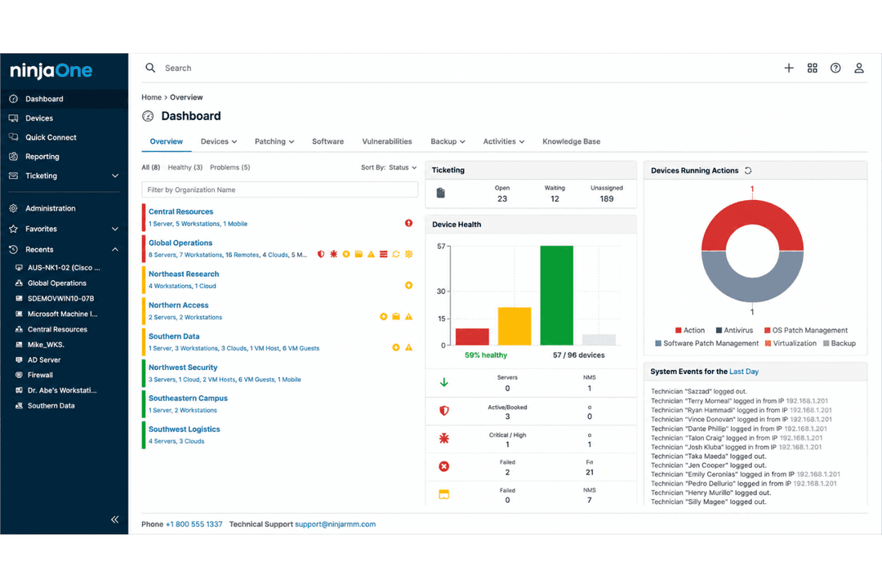Image resolution: width=882 pixels, height=588 pixels.
Task: Click the +1 800 555 1337 phone link
Action: tap(194, 524)
